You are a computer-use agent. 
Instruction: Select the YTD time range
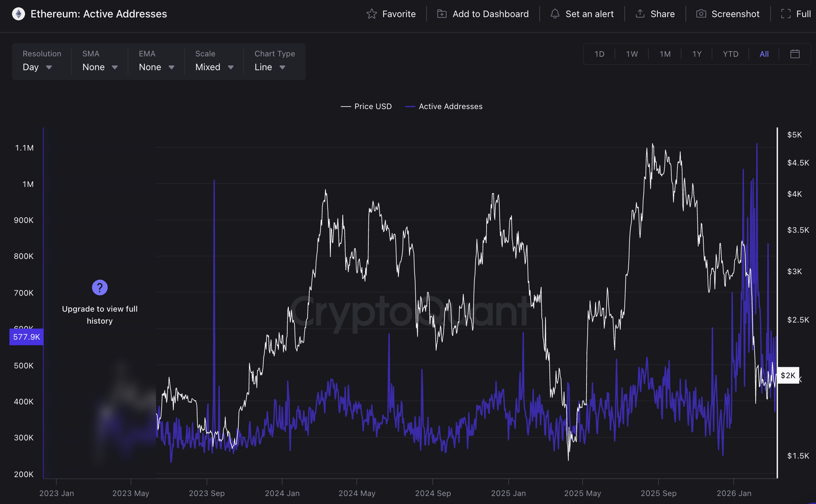click(x=731, y=54)
